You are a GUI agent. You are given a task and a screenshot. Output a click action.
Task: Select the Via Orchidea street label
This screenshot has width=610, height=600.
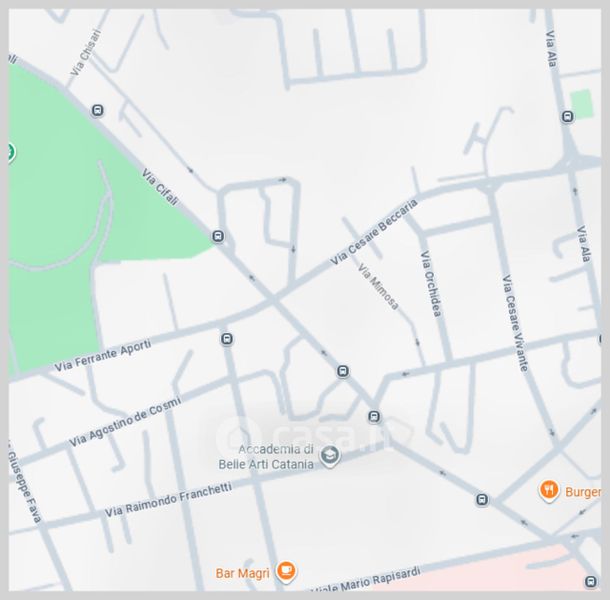pyautogui.click(x=431, y=284)
